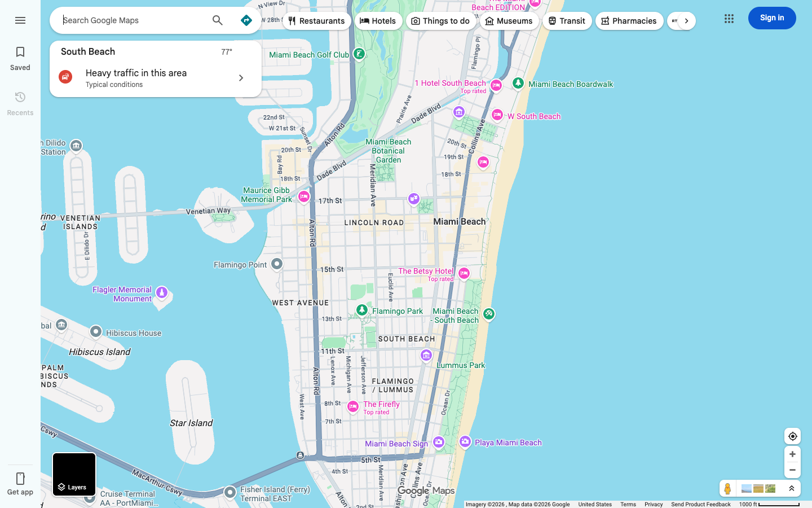This screenshot has height=508, width=812.
Task: Click the 1 Hotel South Beach pin
Action: click(x=496, y=85)
